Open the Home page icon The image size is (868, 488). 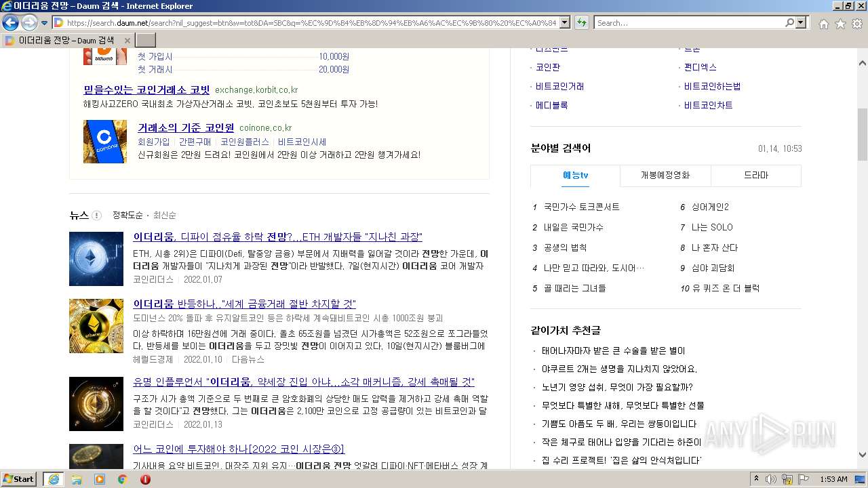[823, 24]
